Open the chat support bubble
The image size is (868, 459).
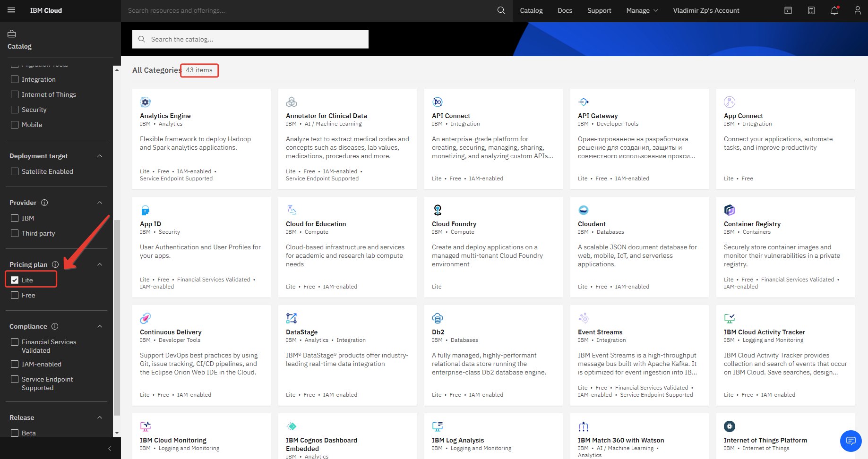851,441
